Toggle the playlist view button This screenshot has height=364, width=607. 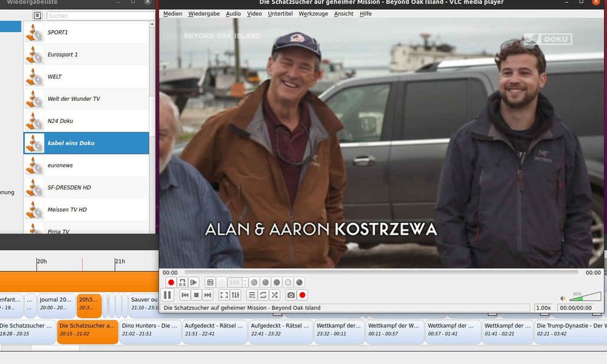[252, 295]
